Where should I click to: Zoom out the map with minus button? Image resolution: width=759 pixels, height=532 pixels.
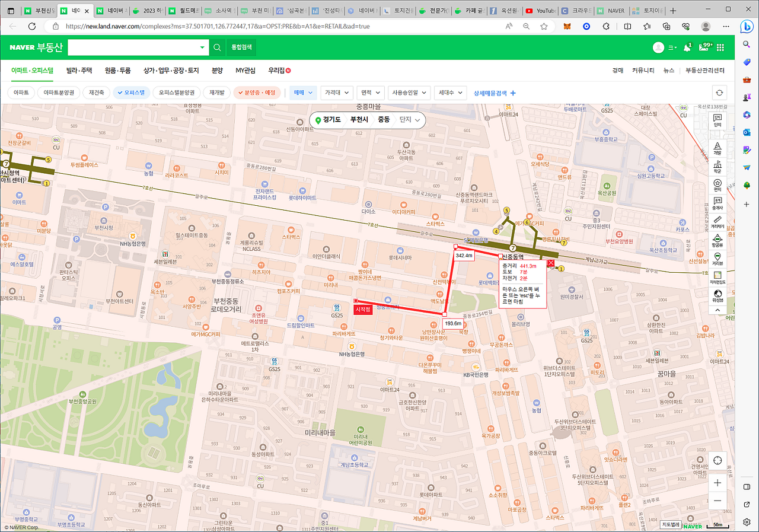tap(717, 501)
